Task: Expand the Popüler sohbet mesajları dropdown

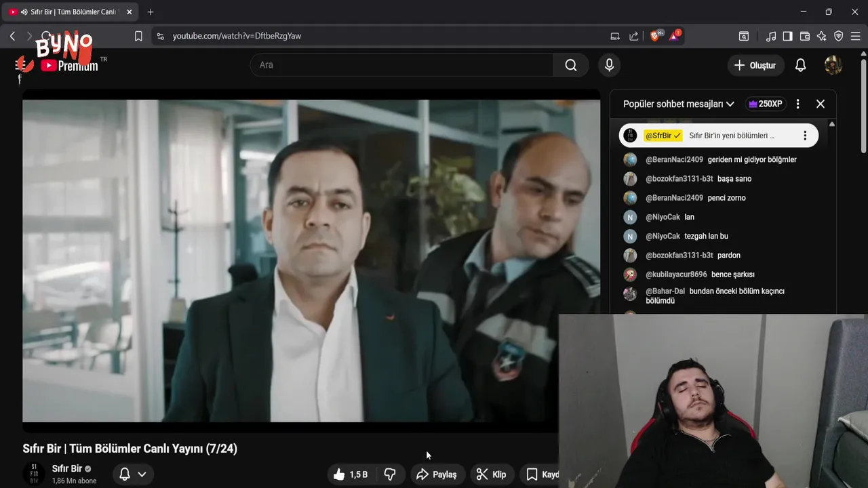Action: (679, 104)
